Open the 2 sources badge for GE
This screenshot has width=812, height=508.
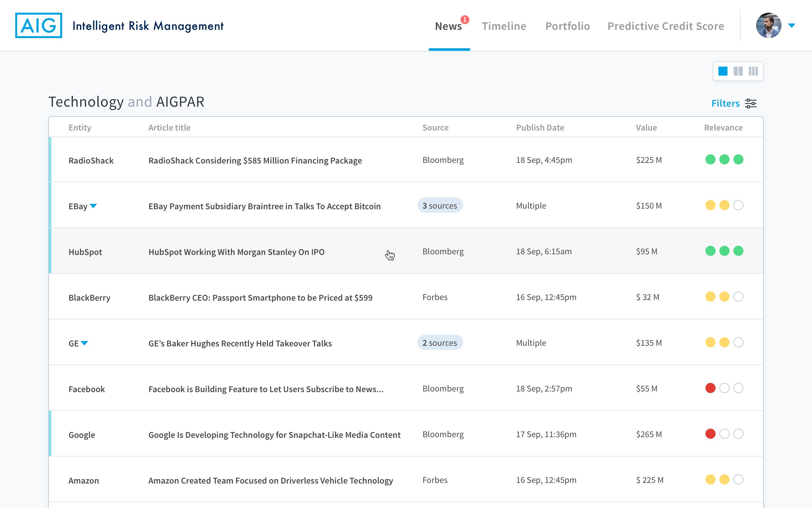440,343
